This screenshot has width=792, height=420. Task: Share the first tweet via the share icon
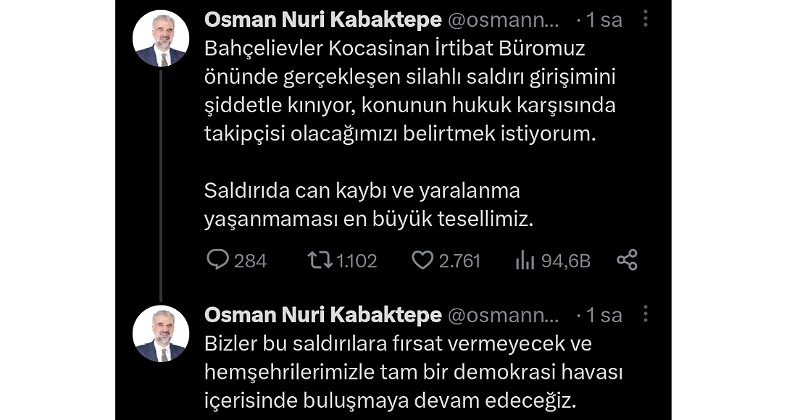(x=627, y=261)
